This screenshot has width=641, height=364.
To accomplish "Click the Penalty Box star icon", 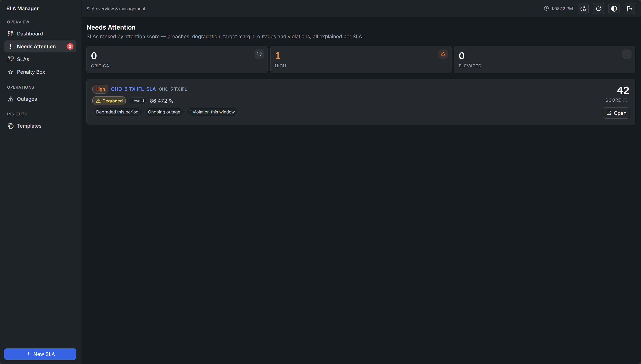I will [x=10, y=72].
